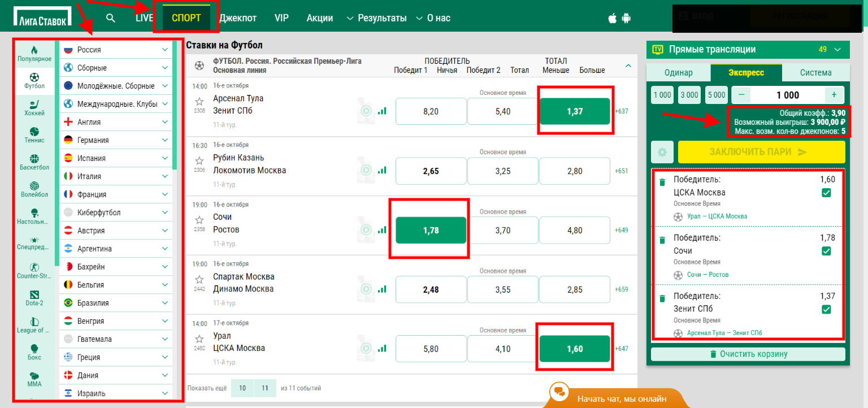The height and width of the screenshot is (408, 868).
Task: Uncheck ЦСКА Москва bet checkbox
Action: (826, 193)
